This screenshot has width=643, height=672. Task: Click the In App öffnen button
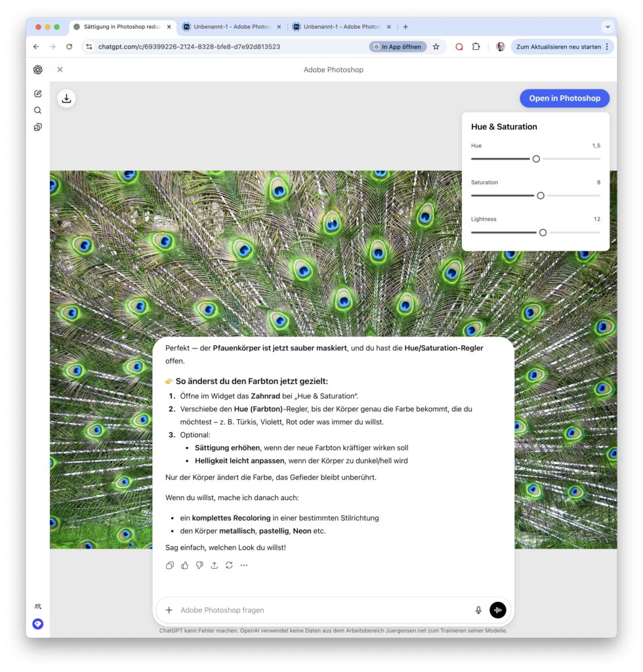coord(398,47)
